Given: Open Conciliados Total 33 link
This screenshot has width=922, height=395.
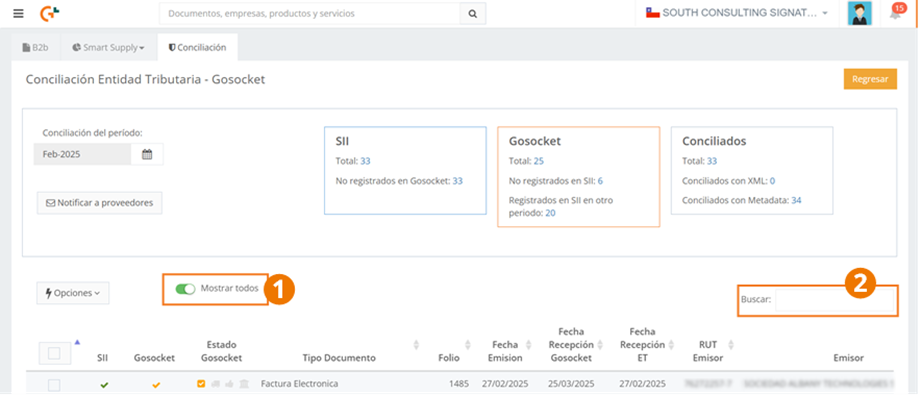Looking at the screenshot, I should [712, 161].
